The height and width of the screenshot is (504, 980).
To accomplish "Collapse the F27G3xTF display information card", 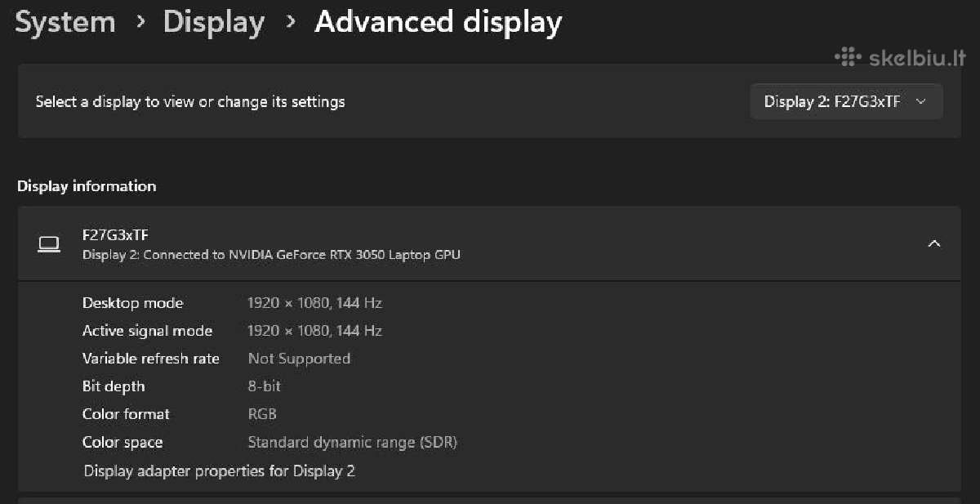I will point(934,243).
